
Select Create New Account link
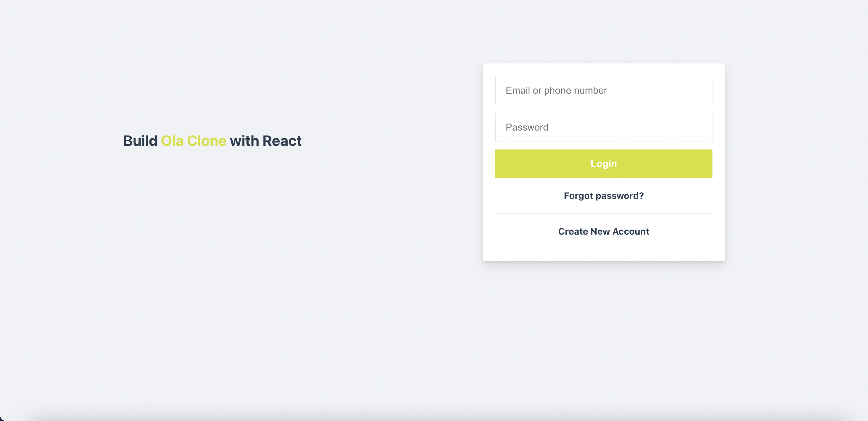tap(604, 231)
